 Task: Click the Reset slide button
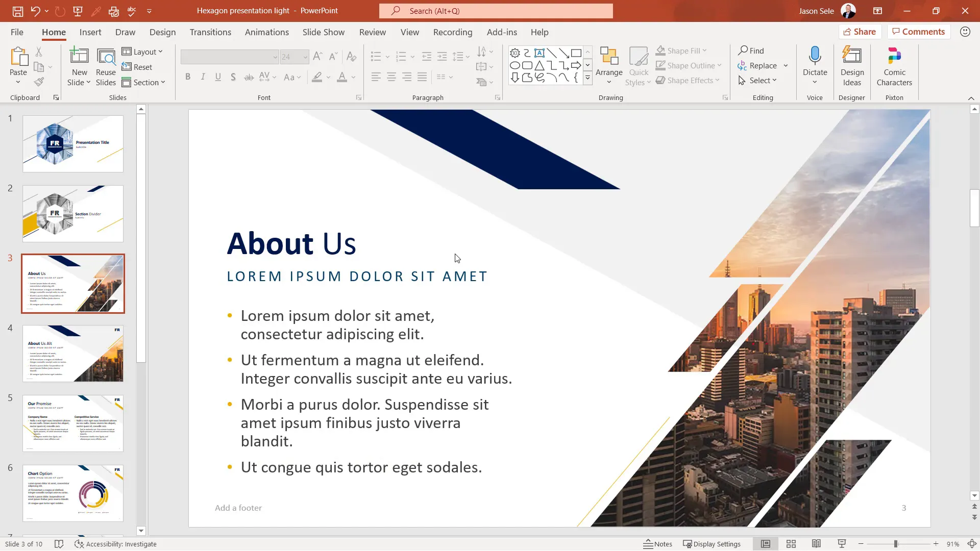[x=137, y=67]
